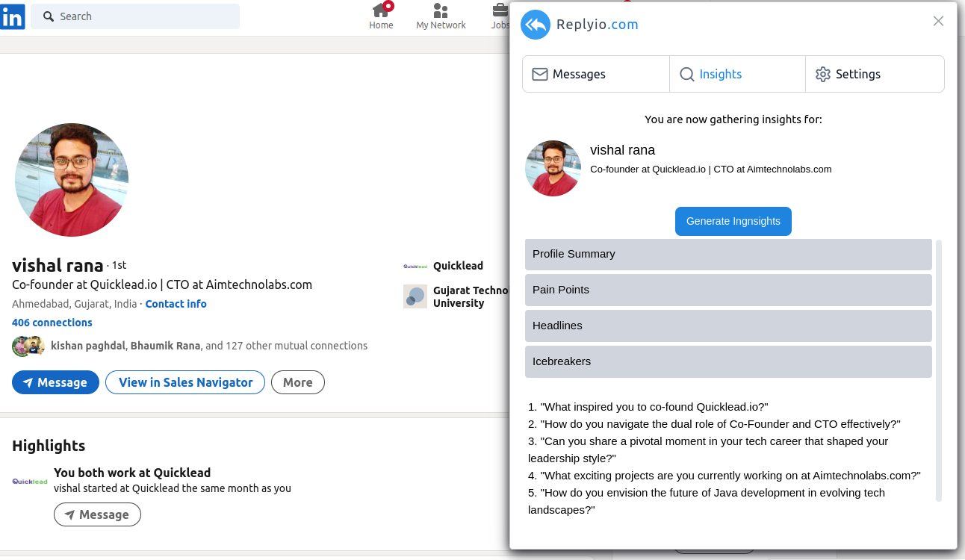Click the insights list scrollbar

pos(939,370)
